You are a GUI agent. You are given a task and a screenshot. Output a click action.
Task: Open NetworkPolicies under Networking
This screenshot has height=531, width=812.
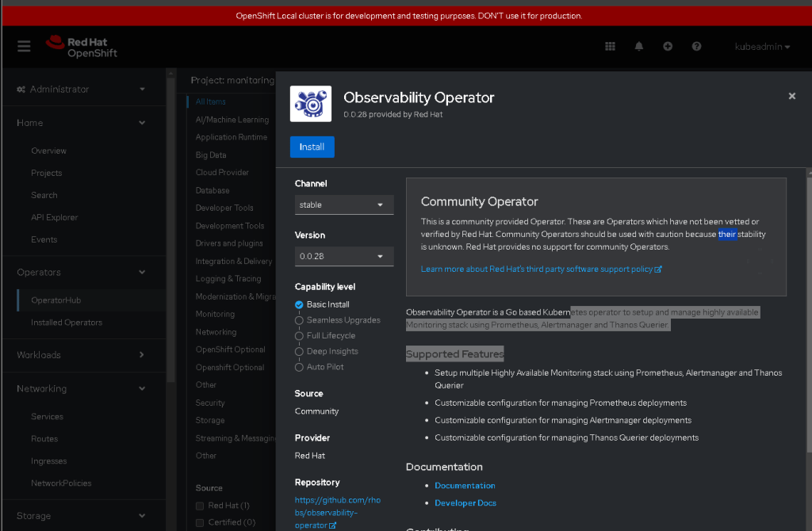tap(61, 483)
